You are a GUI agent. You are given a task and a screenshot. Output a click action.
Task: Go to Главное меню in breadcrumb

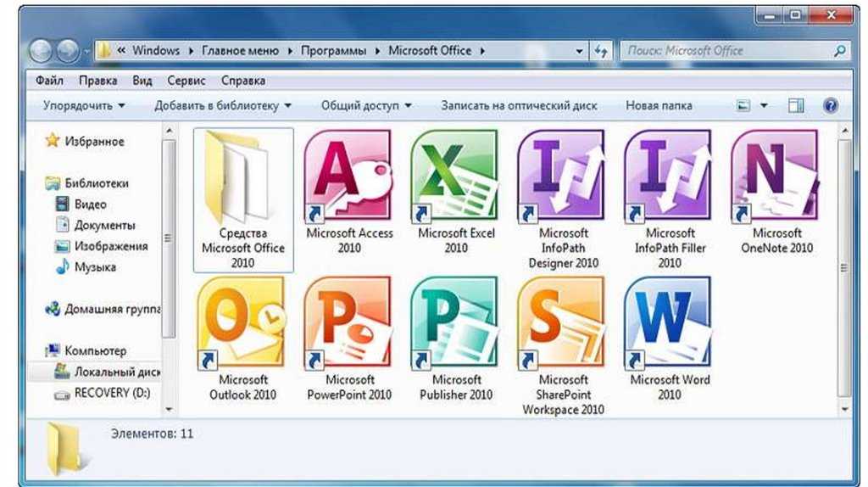(240, 51)
